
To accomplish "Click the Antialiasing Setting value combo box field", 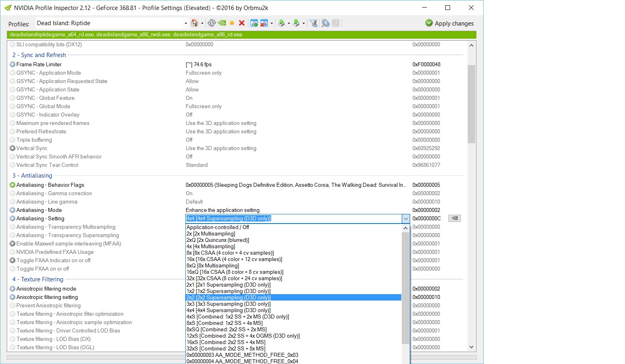I will pos(294,218).
